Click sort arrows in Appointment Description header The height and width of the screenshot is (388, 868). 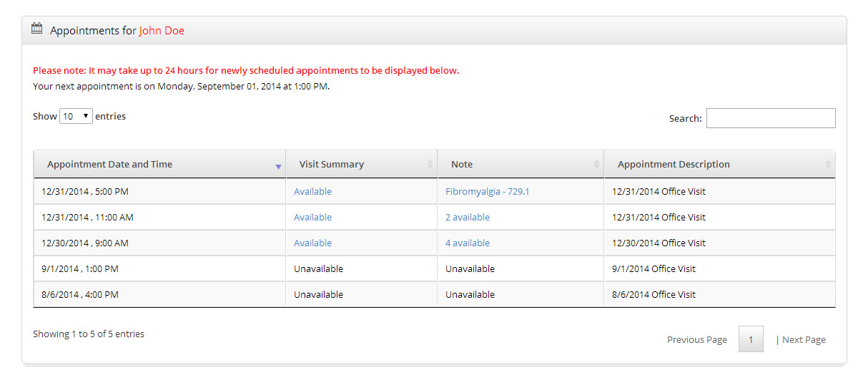click(828, 165)
